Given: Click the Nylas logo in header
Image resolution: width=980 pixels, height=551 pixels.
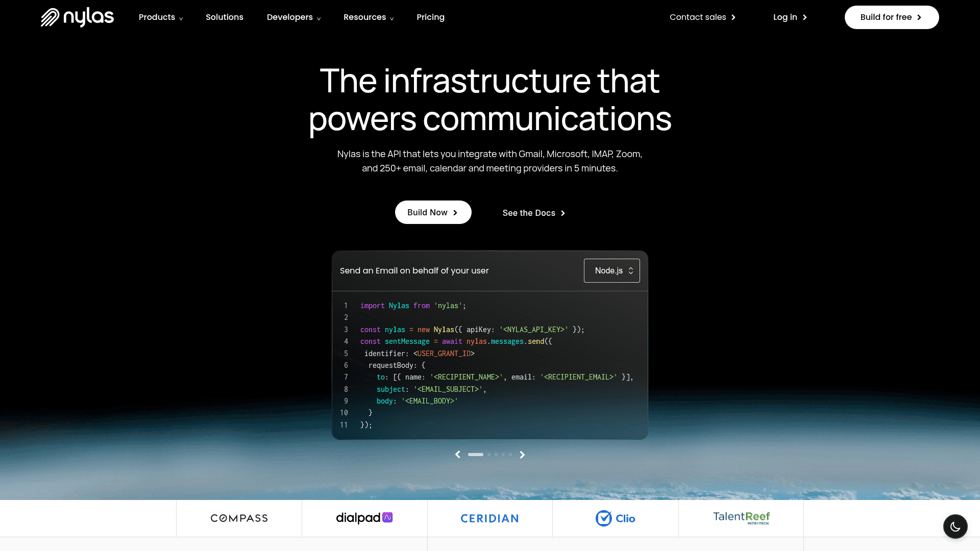Looking at the screenshot, I should click(x=77, y=17).
